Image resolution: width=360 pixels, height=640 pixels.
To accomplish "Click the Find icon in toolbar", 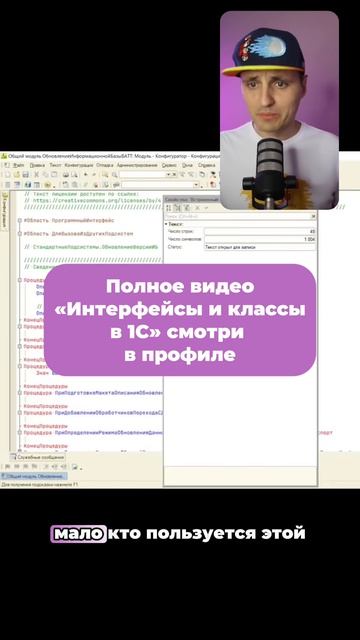I will tap(105, 175).
